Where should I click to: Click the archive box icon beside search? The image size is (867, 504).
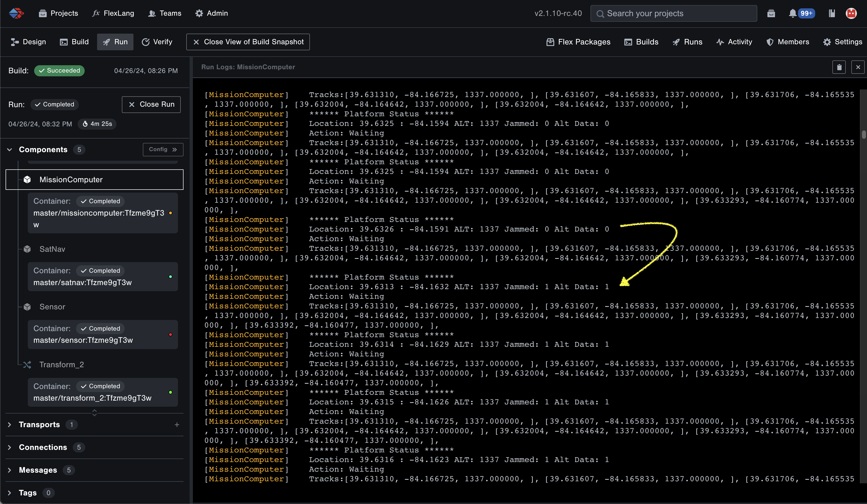point(771,13)
